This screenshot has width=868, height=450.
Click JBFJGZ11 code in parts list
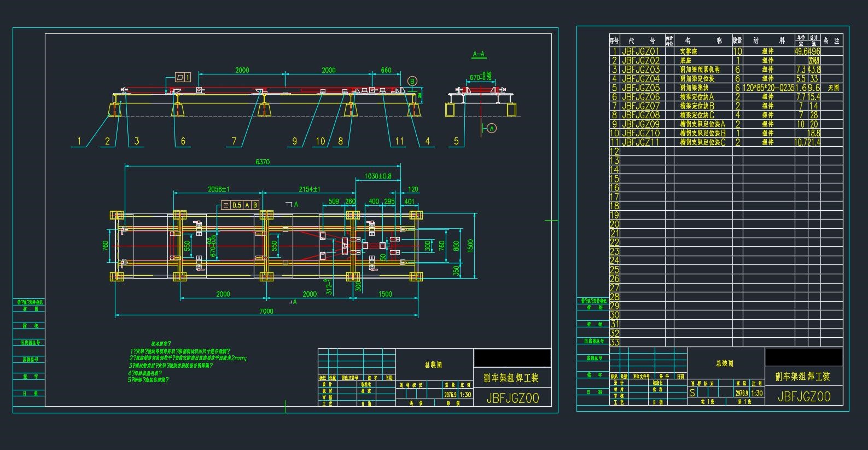[x=640, y=142]
